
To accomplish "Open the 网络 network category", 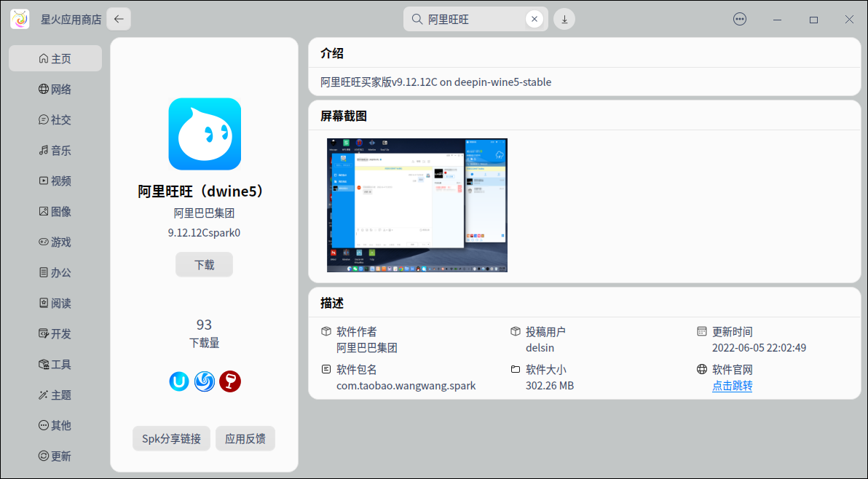I will click(x=55, y=89).
